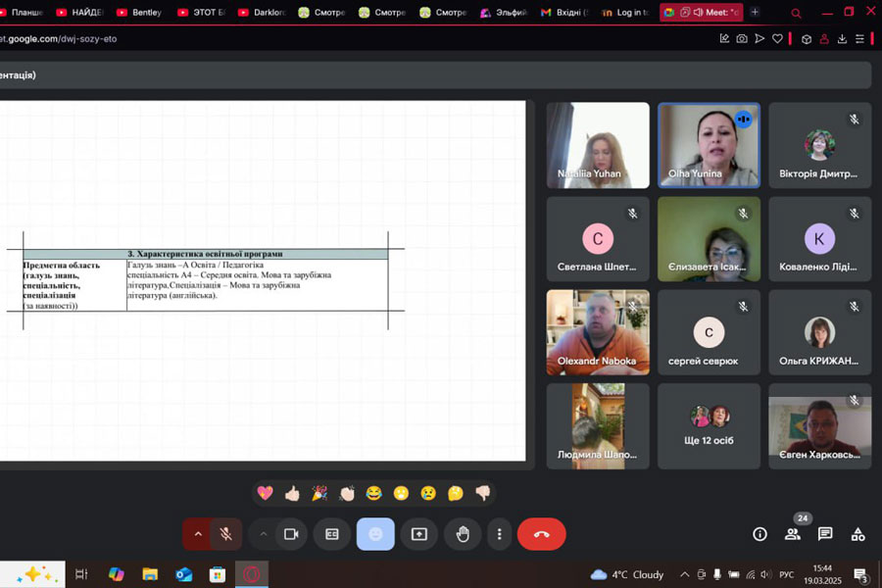Send the surprised face reaction
The image size is (882, 588).
(x=401, y=494)
